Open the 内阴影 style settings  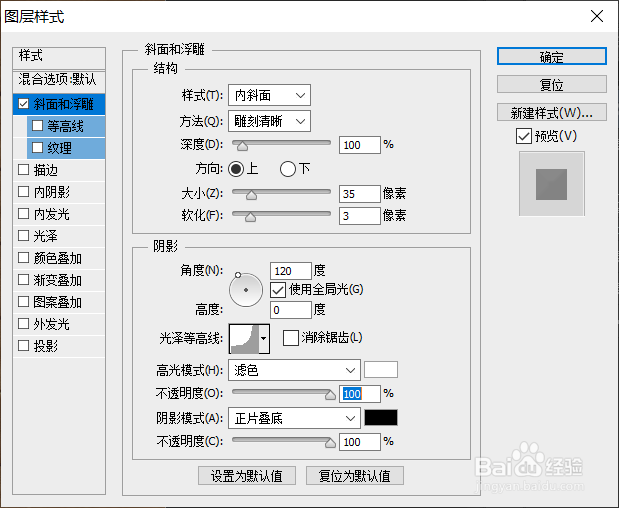pyautogui.click(x=59, y=192)
